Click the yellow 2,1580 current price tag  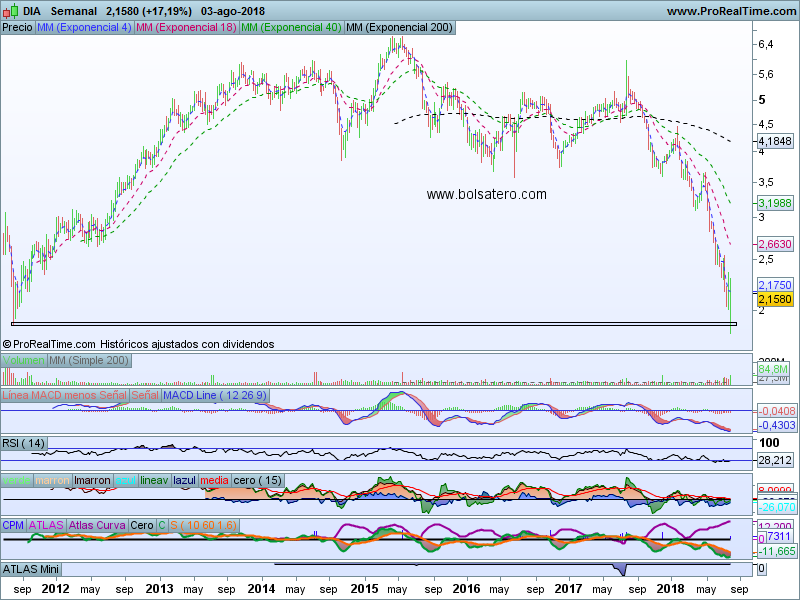pos(775,299)
